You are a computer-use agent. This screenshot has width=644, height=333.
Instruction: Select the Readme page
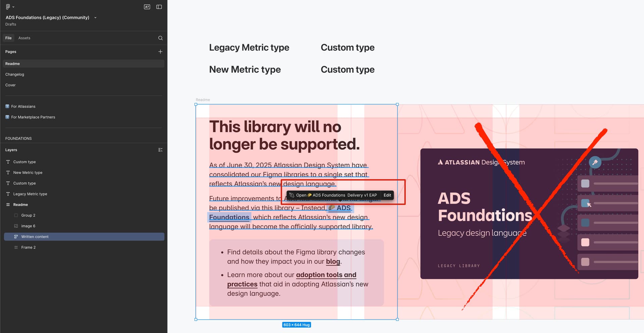pos(84,64)
